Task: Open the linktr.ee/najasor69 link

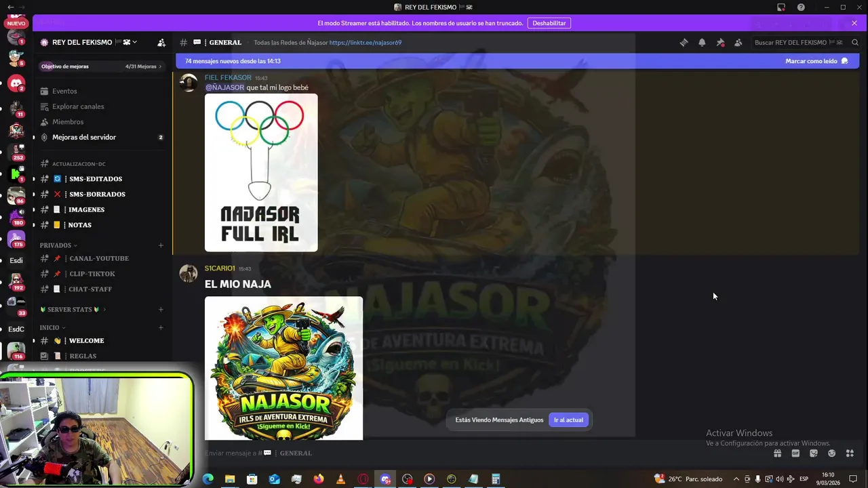Action: tap(366, 42)
